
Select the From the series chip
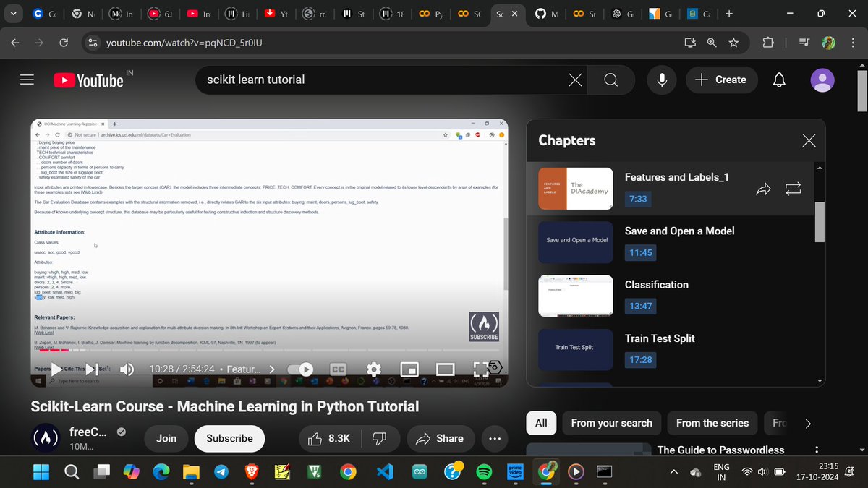tap(712, 423)
